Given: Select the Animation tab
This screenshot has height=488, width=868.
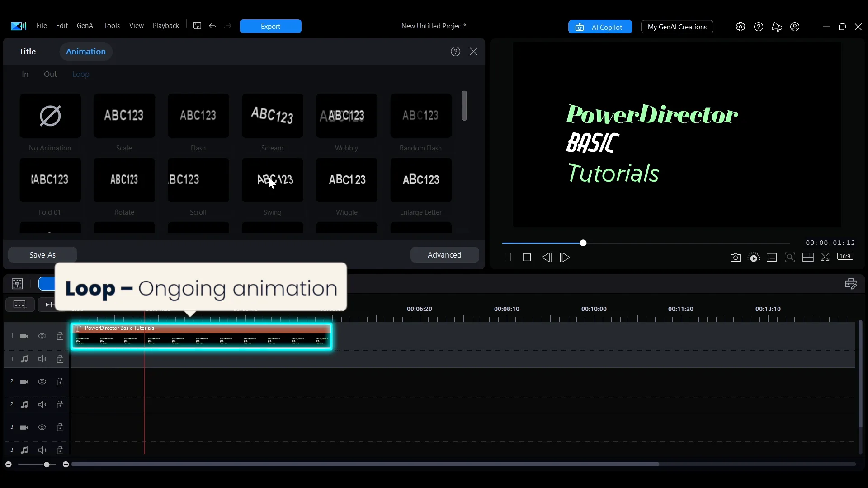Looking at the screenshot, I should [86, 52].
